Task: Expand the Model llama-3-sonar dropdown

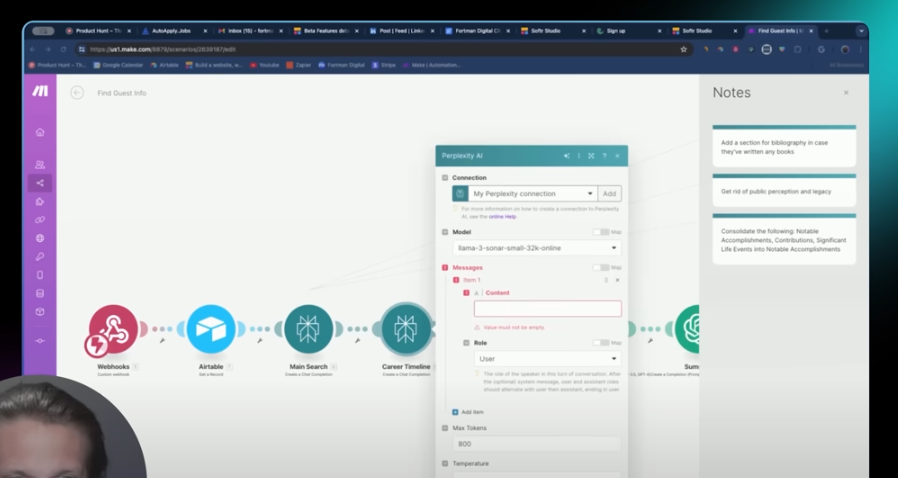Action: tap(536, 248)
